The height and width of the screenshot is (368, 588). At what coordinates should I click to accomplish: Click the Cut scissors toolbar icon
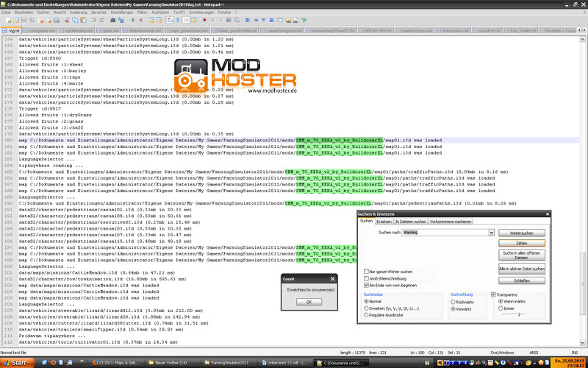(67, 21)
